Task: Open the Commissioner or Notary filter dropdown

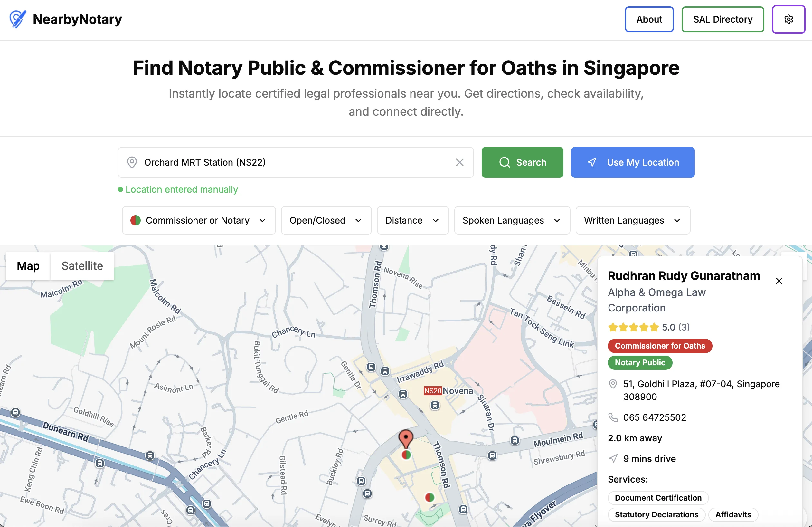Action: point(199,220)
